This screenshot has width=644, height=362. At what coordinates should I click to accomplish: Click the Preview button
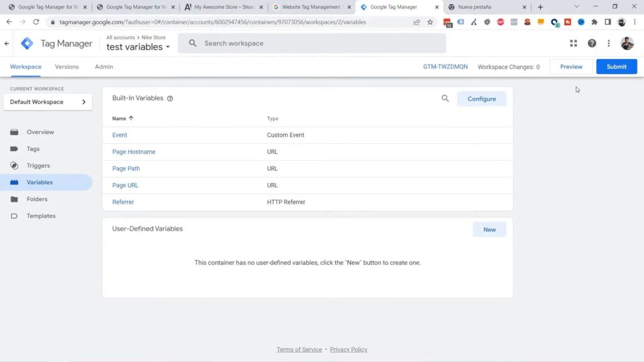pos(571,67)
